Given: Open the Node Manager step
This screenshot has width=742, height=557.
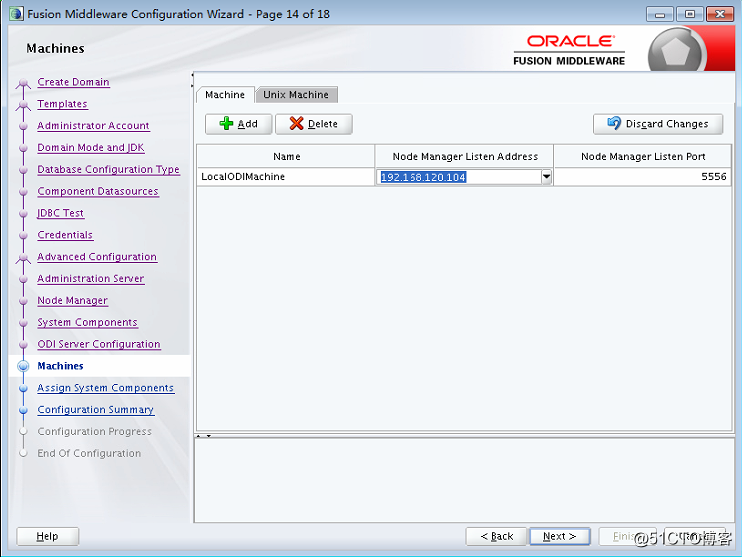Looking at the screenshot, I should [x=73, y=301].
